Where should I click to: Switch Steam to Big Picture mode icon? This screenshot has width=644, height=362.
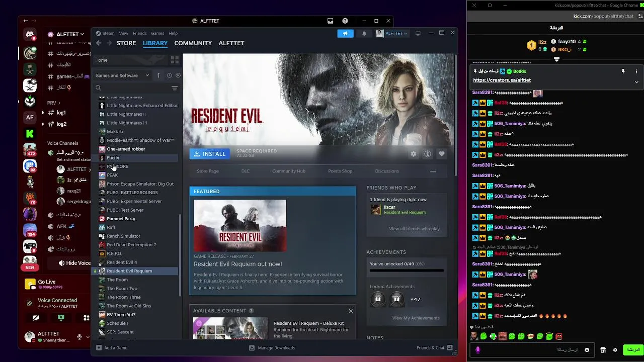tap(418, 33)
